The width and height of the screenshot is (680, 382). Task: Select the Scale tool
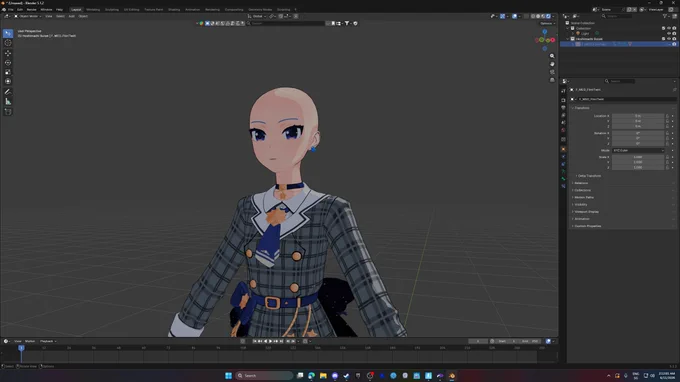tap(8, 72)
